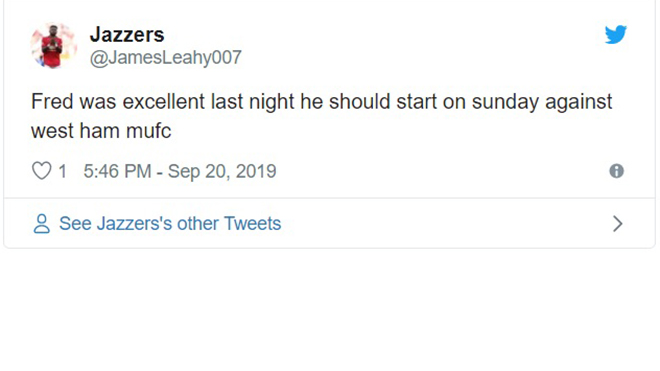Viewport: 660px width, 371px height.
Task: Click the Sep 20, 2019 date
Action: pyautogui.click(x=222, y=171)
